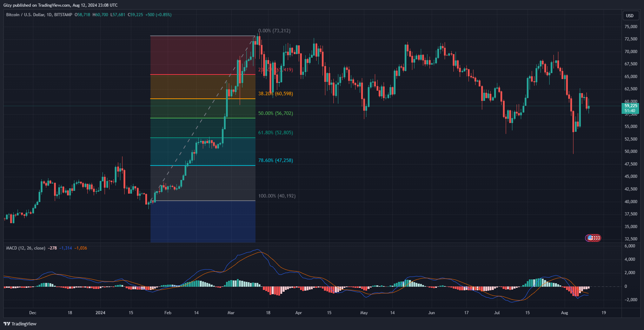The width and height of the screenshot is (644, 330).
Task: Click the Jul label on time axis
Action: coord(497,313)
